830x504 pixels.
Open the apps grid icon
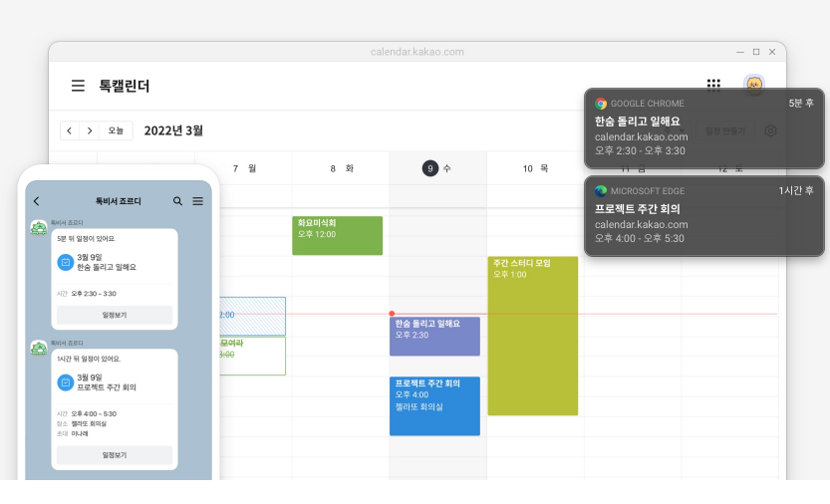pyautogui.click(x=713, y=86)
